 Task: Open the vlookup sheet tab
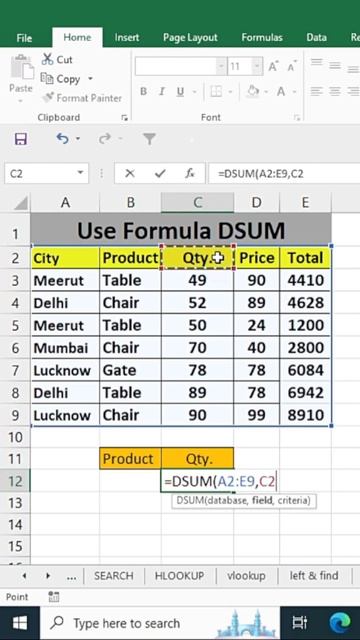coord(246,576)
